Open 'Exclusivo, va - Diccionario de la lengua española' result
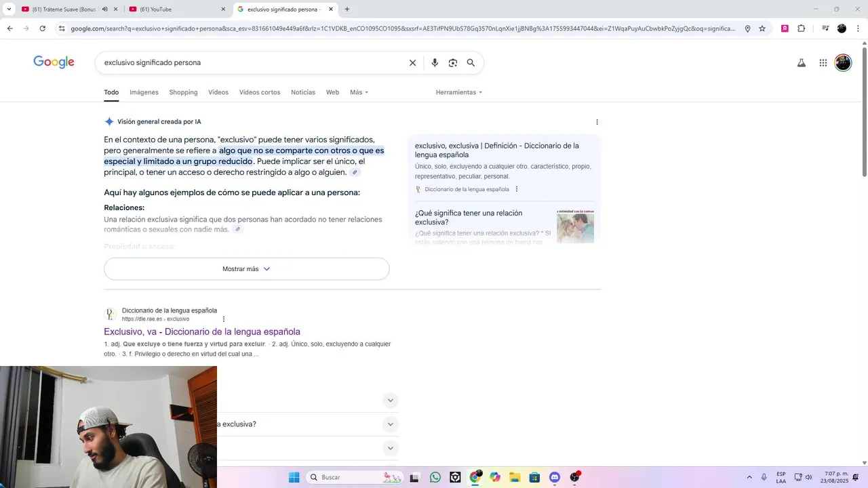 (202, 331)
